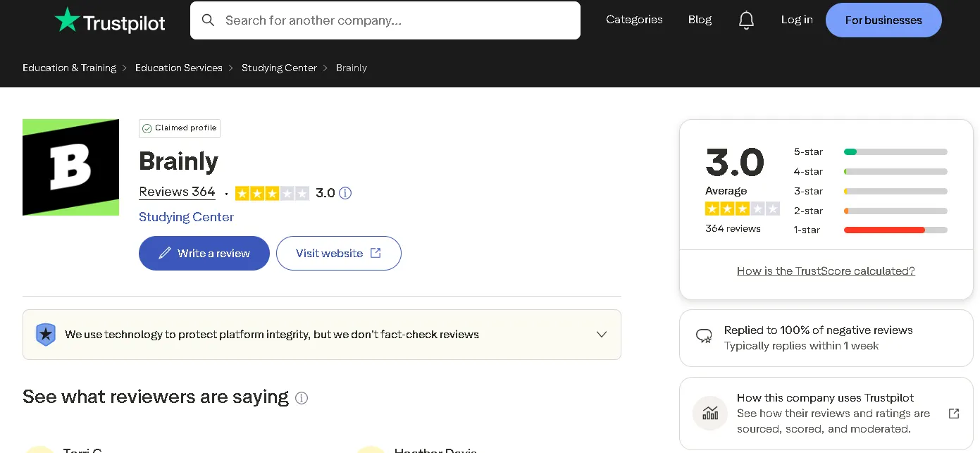
Task: Open the external link beside company Trustpilot usage
Action: 953,414
